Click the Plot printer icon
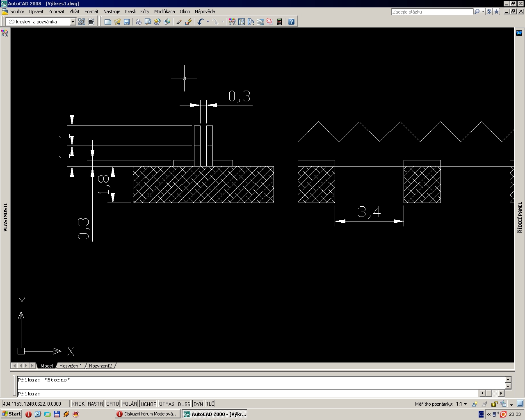 pyautogui.click(x=139, y=22)
